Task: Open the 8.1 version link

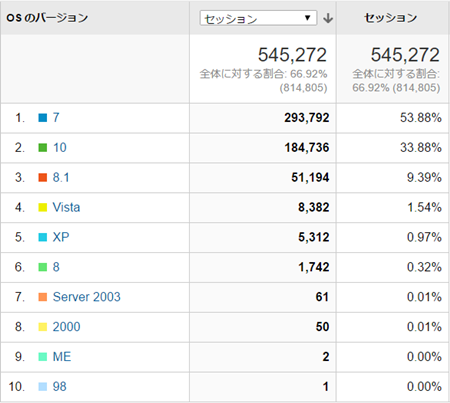Action: pos(61,177)
